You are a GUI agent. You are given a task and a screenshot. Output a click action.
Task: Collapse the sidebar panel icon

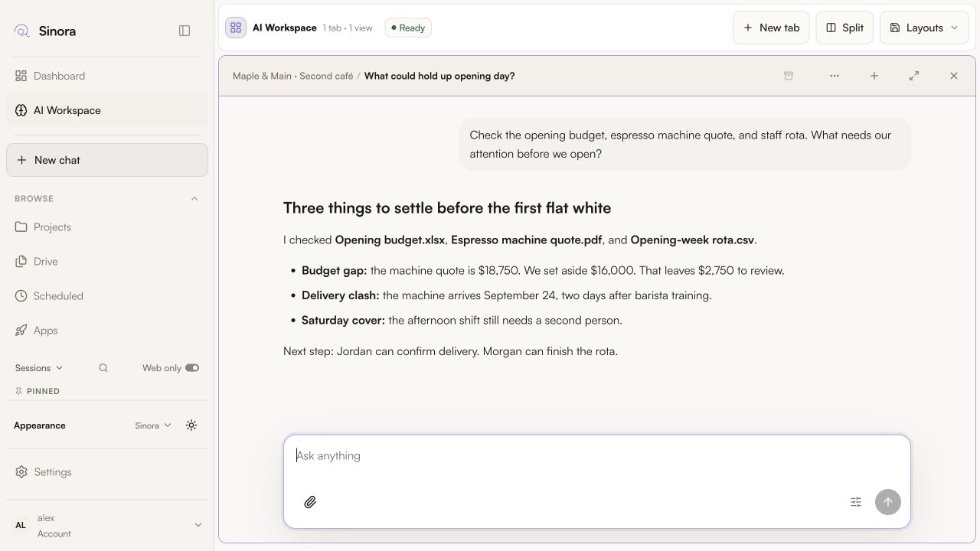185,31
